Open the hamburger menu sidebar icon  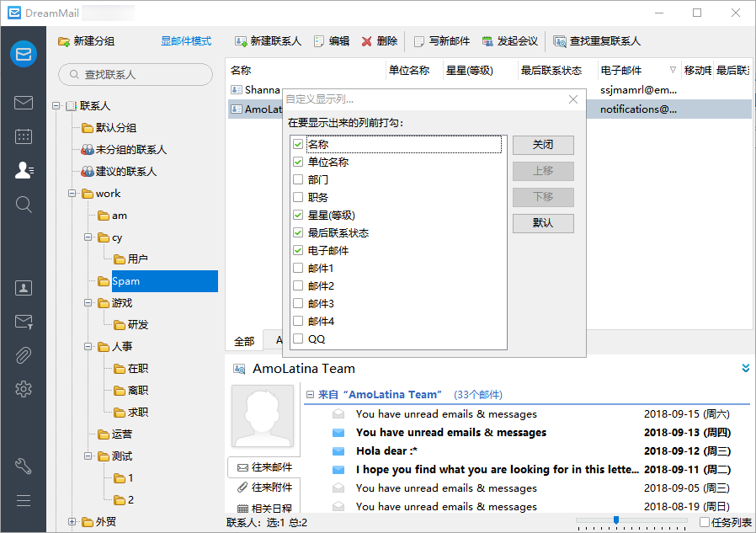point(23,501)
